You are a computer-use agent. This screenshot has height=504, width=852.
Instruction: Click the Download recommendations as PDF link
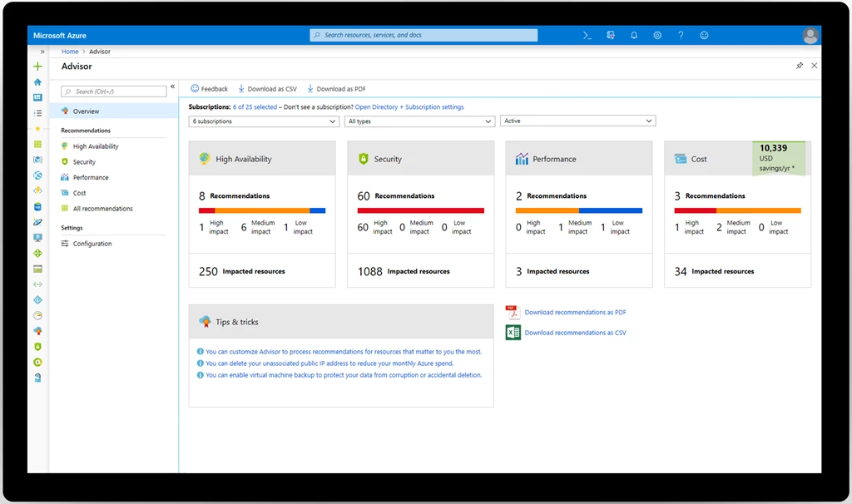(x=575, y=313)
